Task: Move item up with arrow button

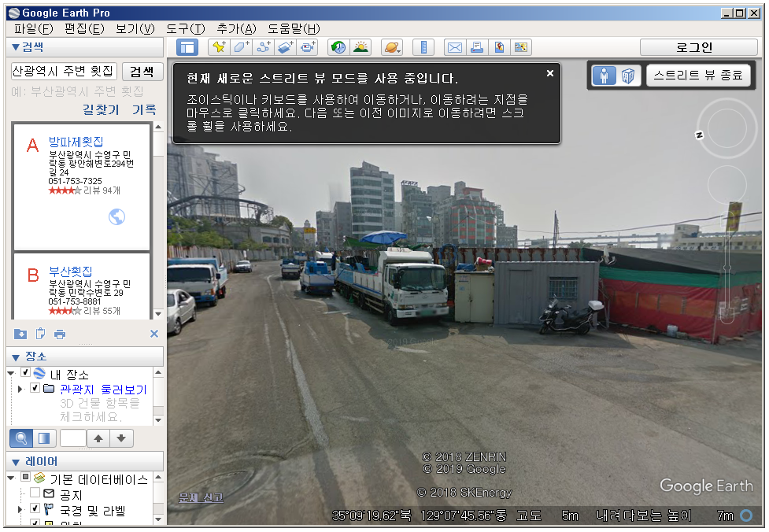Action: point(98,438)
